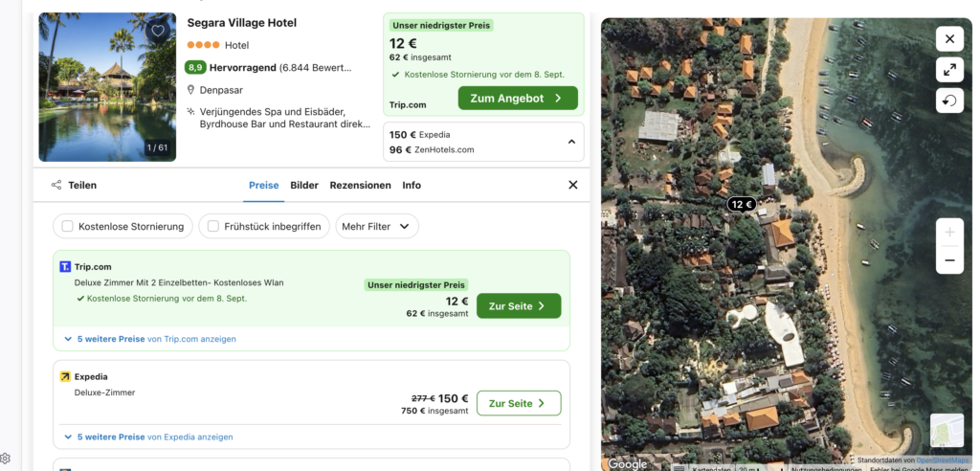
Task: Click the share icon next to Teilen
Action: pos(56,185)
